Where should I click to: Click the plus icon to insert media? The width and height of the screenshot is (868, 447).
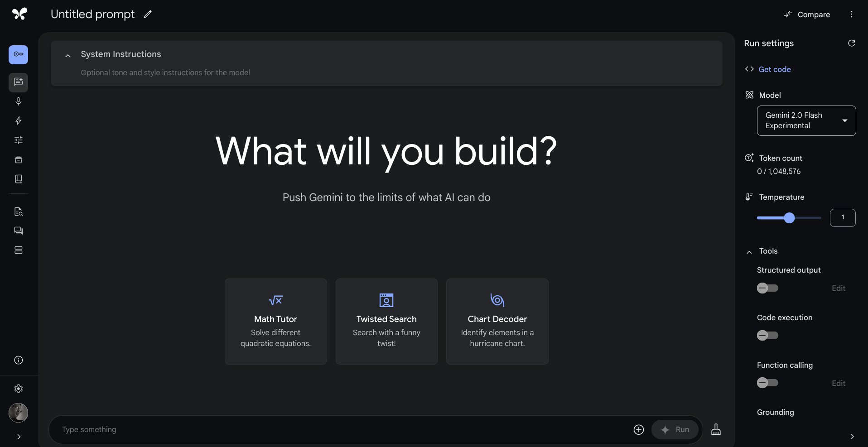pyautogui.click(x=638, y=429)
